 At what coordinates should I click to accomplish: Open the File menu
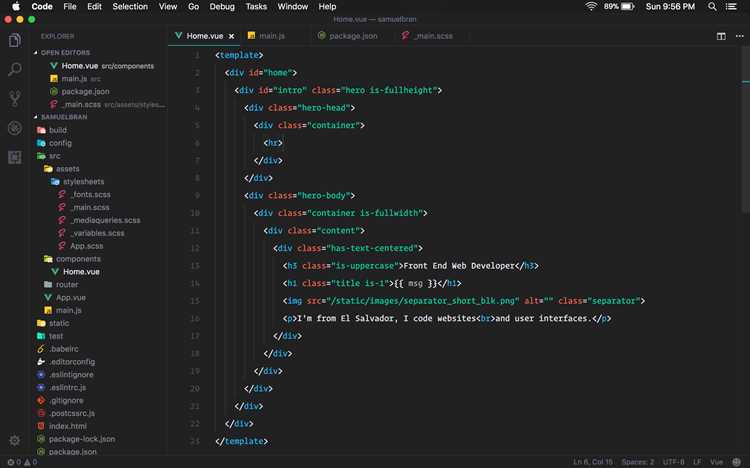(x=70, y=7)
